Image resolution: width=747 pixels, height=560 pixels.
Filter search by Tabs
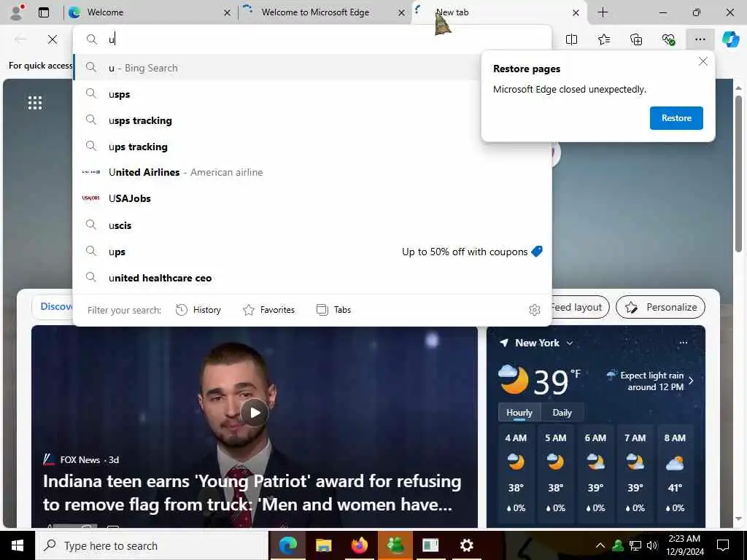pos(333,310)
